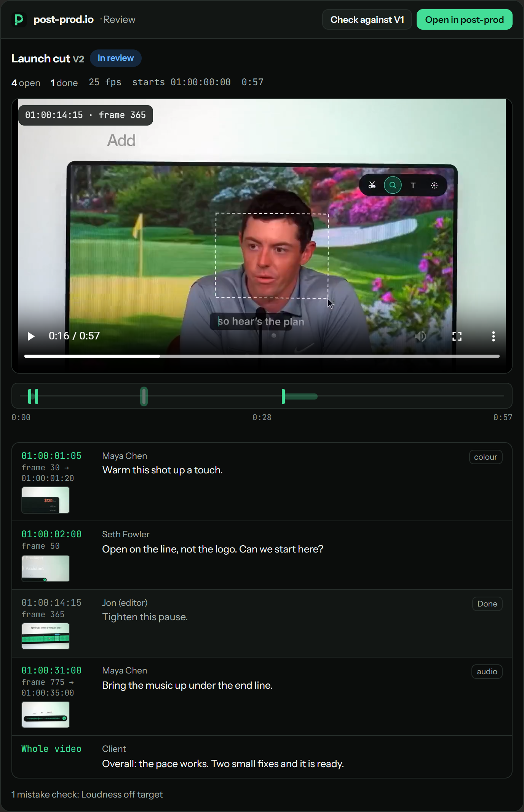Jump to the first green marker on the timeline
524x812 pixels.
pos(30,396)
